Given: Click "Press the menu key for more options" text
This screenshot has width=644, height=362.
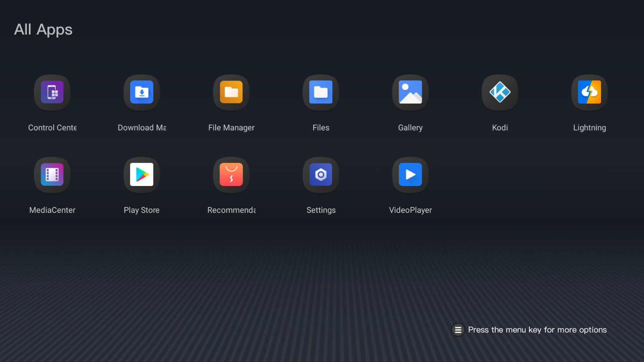Looking at the screenshot, I should click(537, 330).
